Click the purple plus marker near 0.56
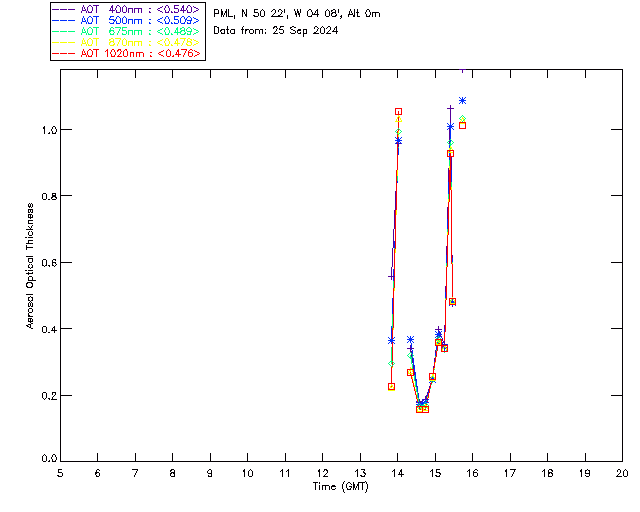Viewport: 640px width, 512px height. (x=391, y=277)
